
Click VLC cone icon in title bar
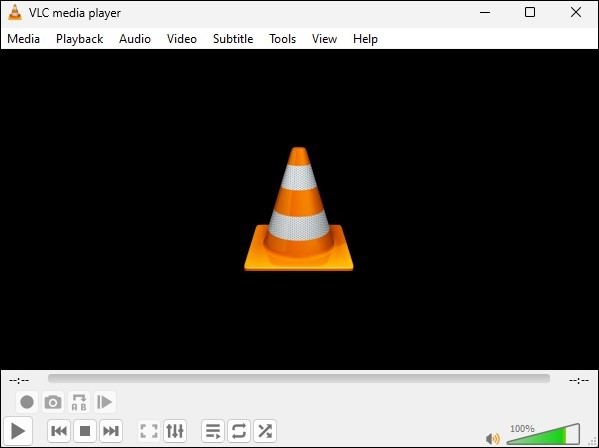[x=15, y=13]
